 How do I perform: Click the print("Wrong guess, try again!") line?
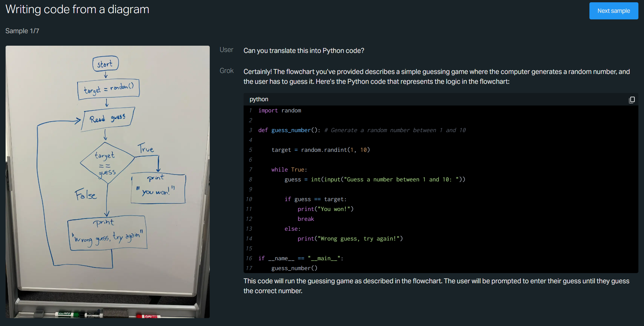click(350, 239)
